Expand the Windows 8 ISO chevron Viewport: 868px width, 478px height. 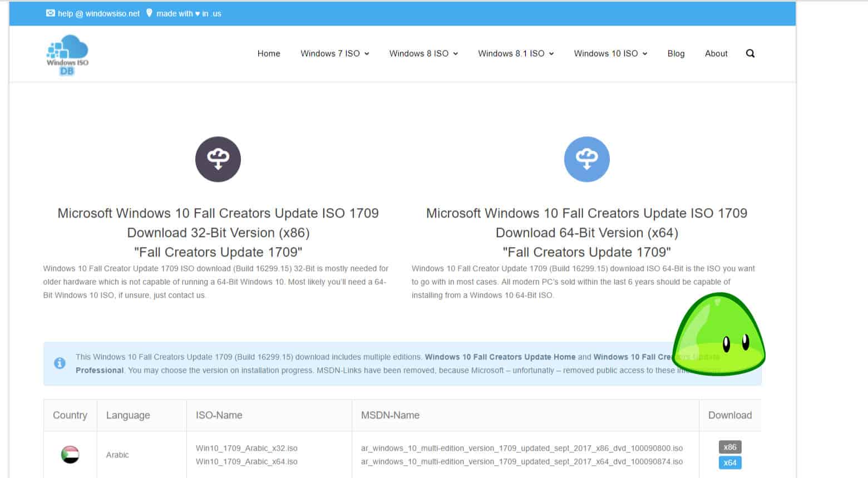(456, 53)
